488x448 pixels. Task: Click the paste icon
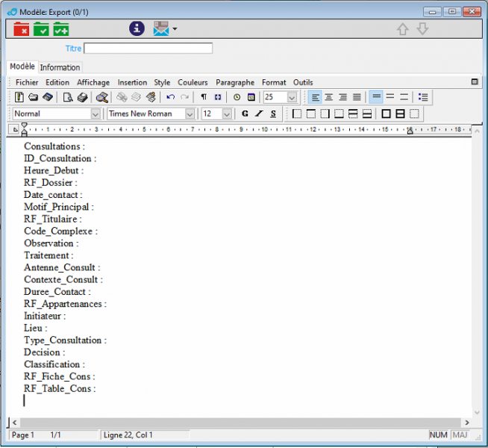(151, 97)
